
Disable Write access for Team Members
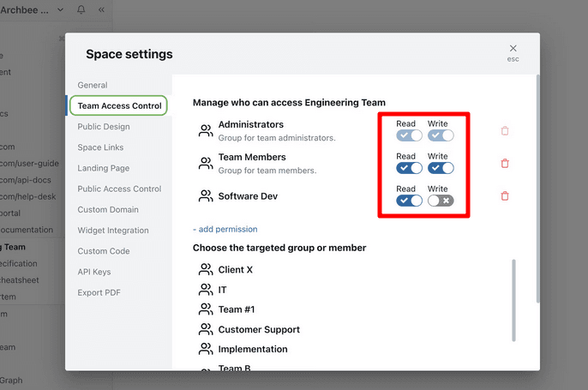441,168
